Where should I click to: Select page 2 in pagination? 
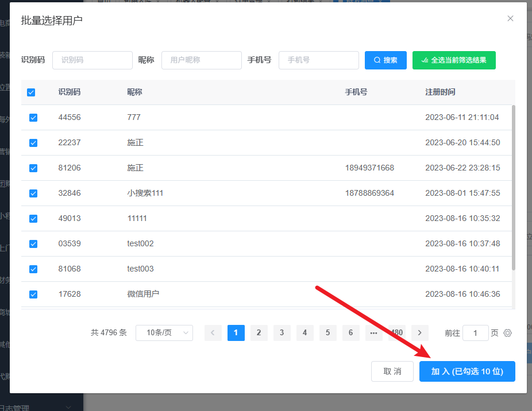(x=259, y=333)
